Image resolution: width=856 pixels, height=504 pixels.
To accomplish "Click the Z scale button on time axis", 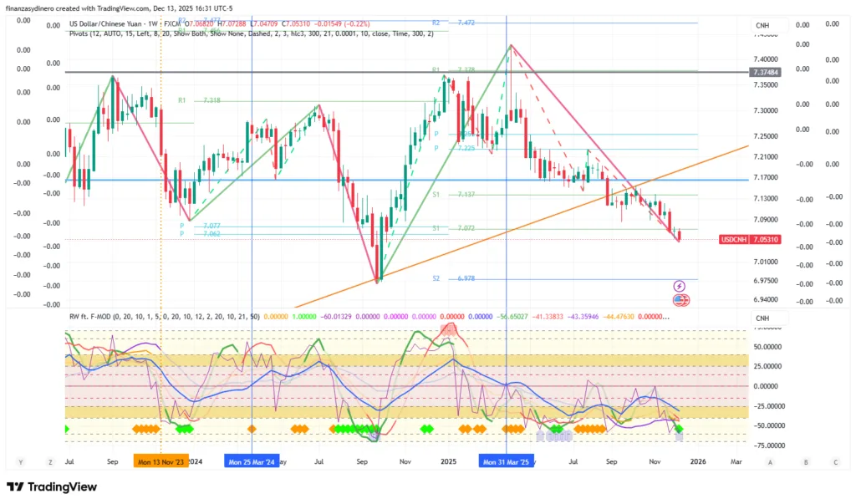I will pyautogui.click(x=50, y=461).
